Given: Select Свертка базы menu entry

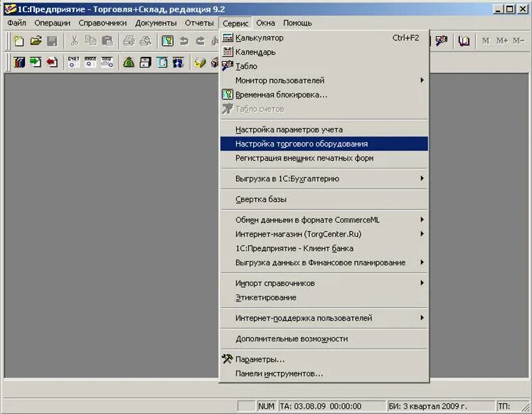Looking at the screenshot, I should [324, 199].
